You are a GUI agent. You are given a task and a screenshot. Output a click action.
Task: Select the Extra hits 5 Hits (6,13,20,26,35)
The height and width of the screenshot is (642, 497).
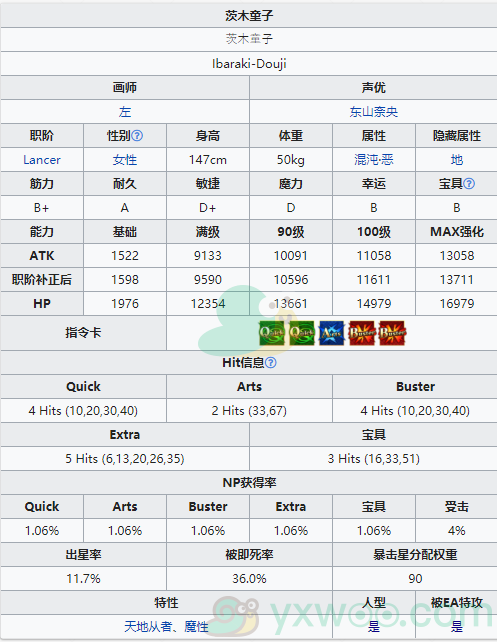[125, 459]
